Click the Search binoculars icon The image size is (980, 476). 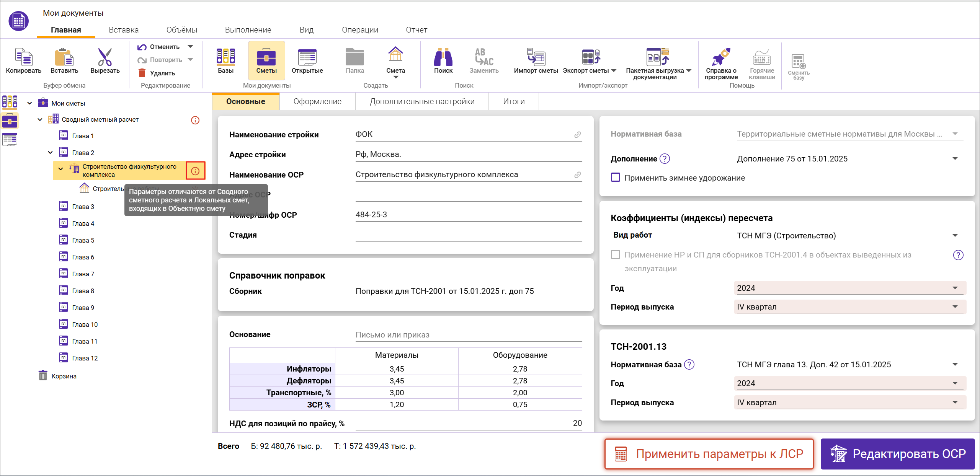pyautogui.click(x=443, y=57)
